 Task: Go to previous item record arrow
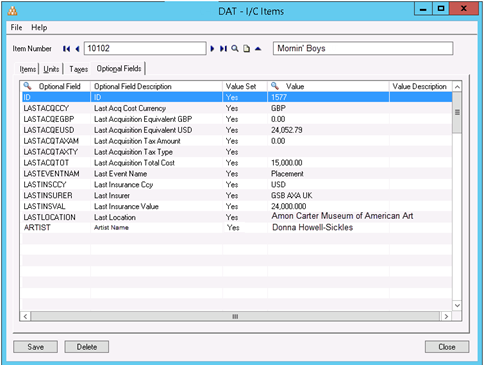point(77,49)
